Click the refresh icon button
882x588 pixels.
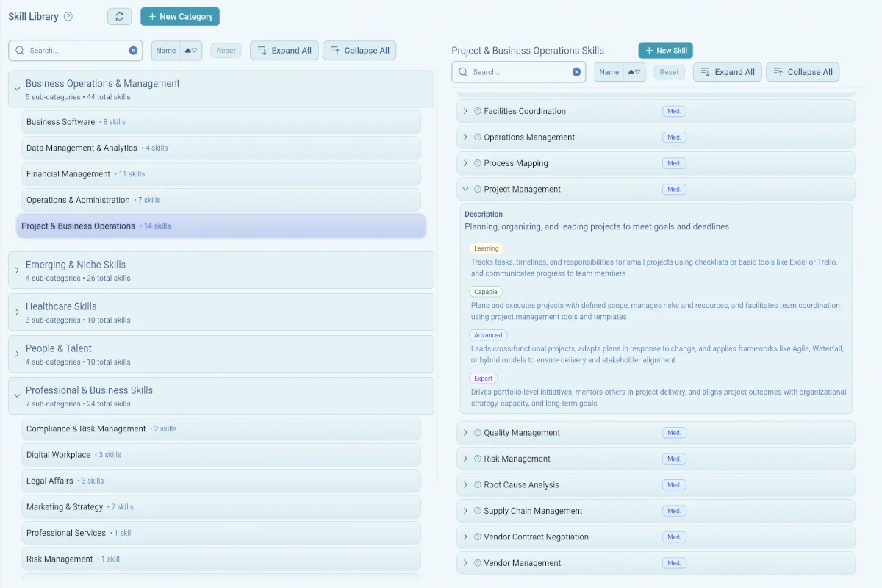pos(119,16)
